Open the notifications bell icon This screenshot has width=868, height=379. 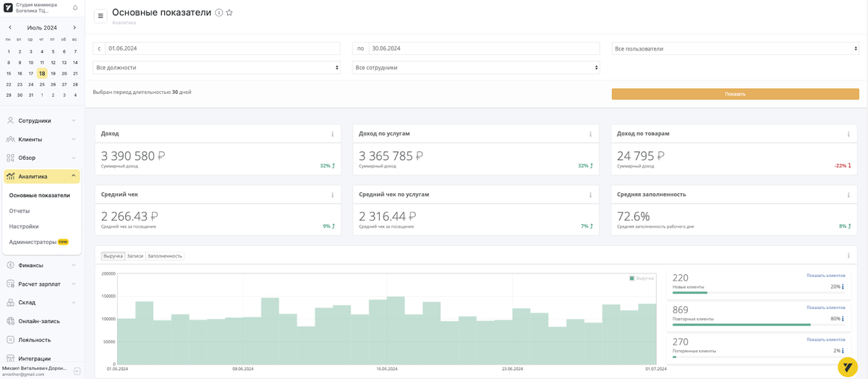click(75, 8)
